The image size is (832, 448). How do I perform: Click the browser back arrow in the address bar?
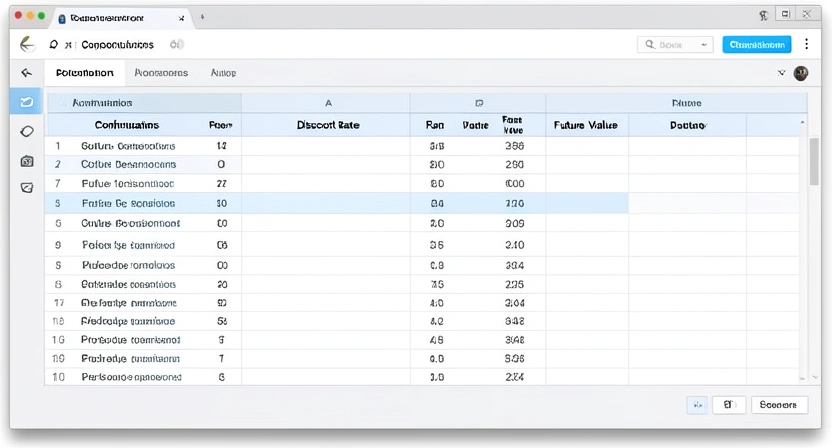click(x=27, y=44)
